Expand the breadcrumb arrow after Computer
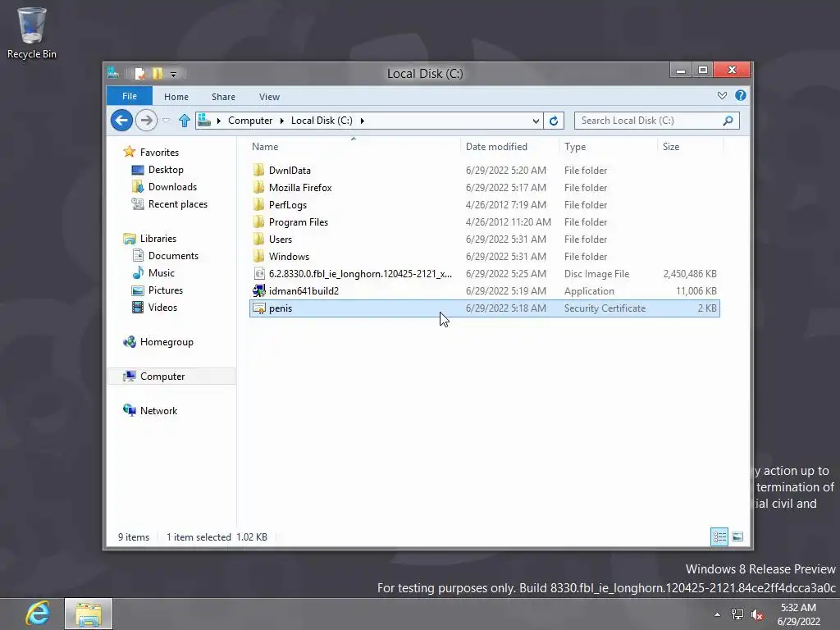The width and height of the screenshot is (840, 630). coord(282,121)
